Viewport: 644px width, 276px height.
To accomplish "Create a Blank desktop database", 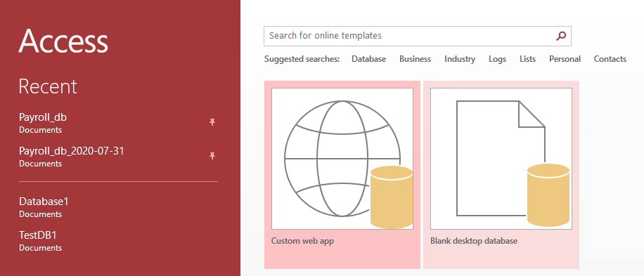I will click(x=501, y=175).
